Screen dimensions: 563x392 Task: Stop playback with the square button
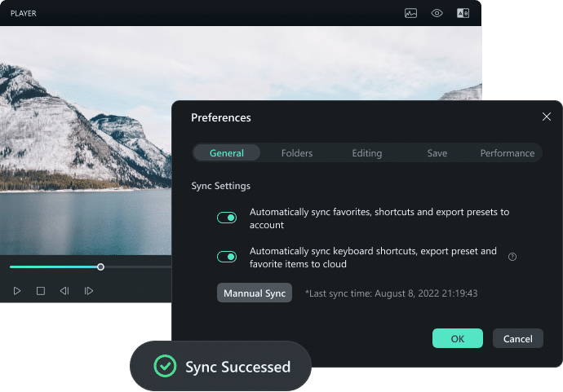[41, 291]
